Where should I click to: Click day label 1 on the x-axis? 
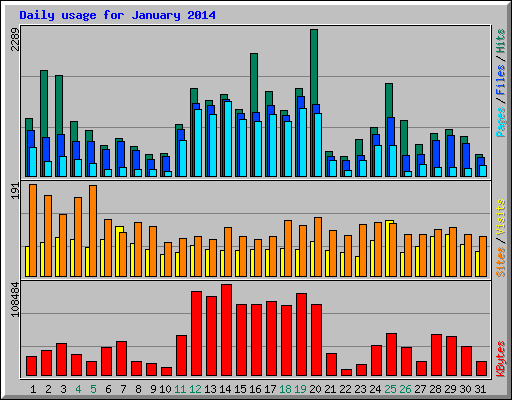pyautogui.click(x=33, y=389)
